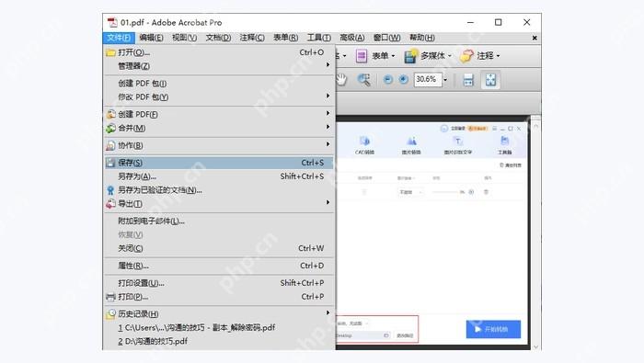Select the Marquee Zoom magnifier tool
This screenshot has height=363, width=644.
(x=364, y=80)
